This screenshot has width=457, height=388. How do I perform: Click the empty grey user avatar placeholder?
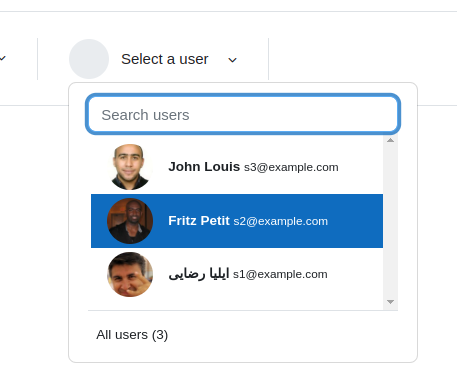pyautogui.click(x=89, y=59)
